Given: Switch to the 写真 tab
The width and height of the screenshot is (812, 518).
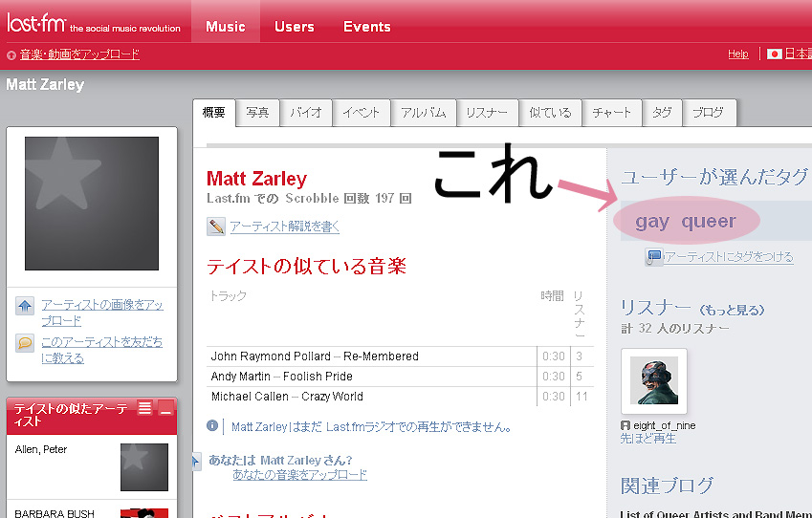Looking at the screenshot, I should [258, 113].
